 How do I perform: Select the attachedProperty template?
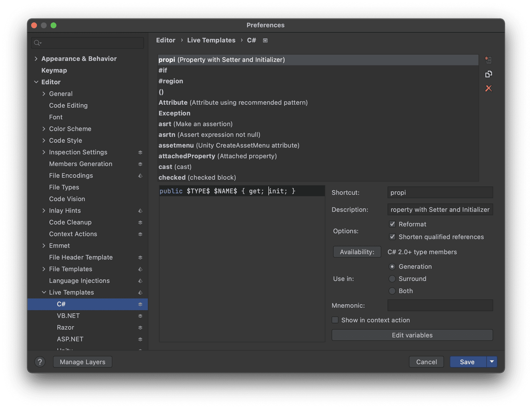coord(318,156)
